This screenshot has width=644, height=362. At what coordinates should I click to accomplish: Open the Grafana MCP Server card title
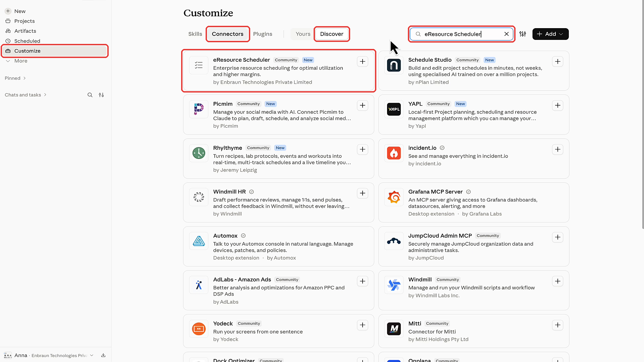click(435, 192)
